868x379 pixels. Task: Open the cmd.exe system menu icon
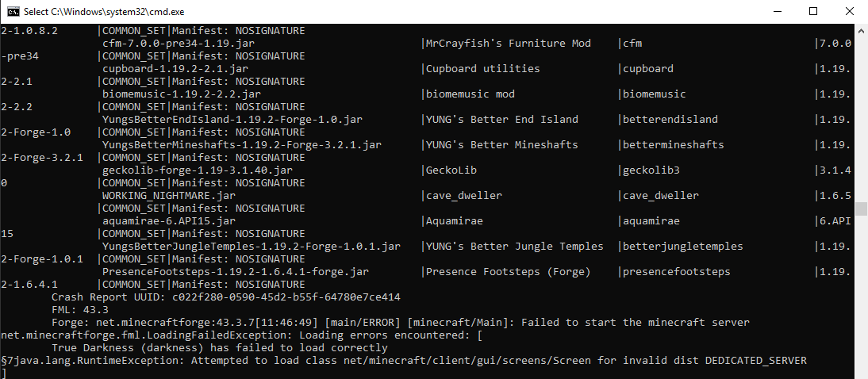pyautogui.click(x=13, y=11)
